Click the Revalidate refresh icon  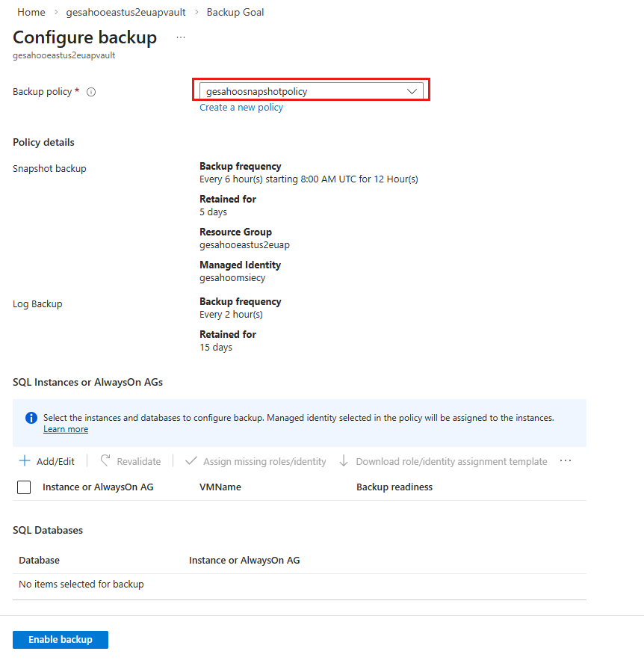[x=105, y=461]
